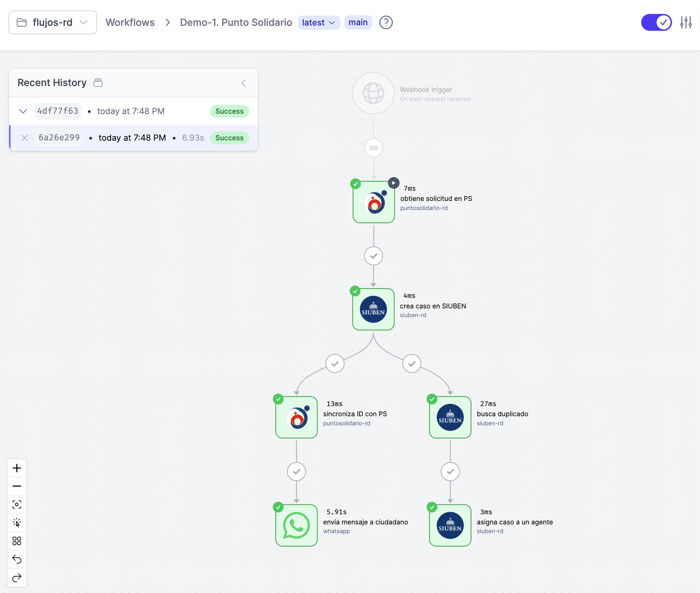Select run 6a26e299 id
700x593 pixels.
[x=59, y=137]
